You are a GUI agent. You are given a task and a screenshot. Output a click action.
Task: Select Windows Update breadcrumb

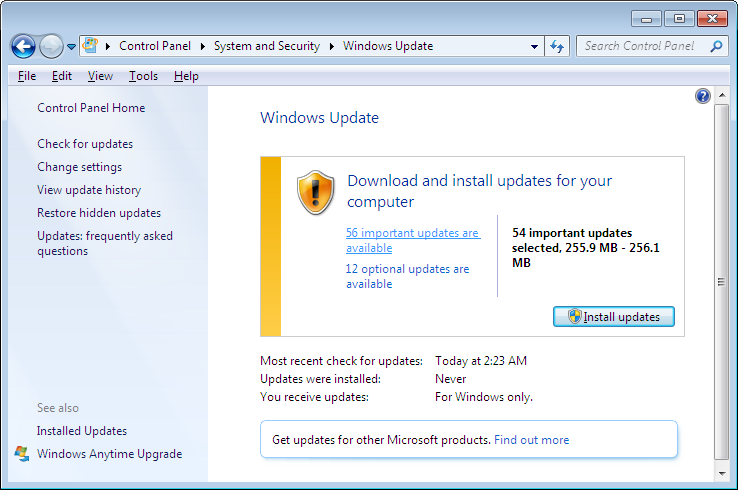pos(388,46)
